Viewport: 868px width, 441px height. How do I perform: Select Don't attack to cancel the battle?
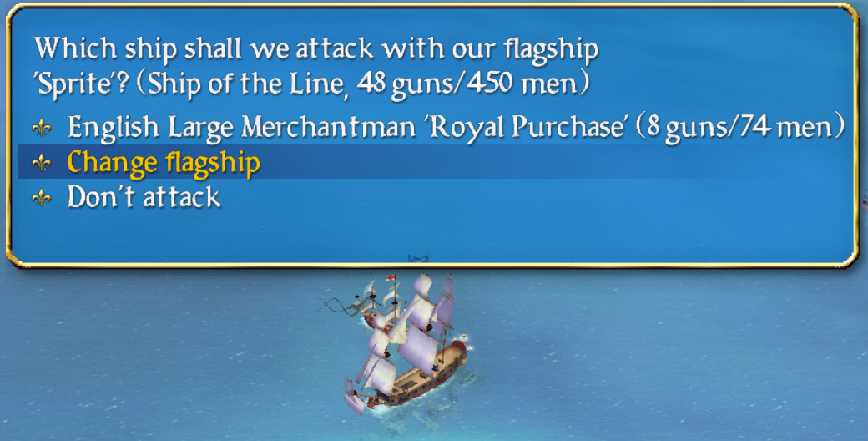[144, 197]
